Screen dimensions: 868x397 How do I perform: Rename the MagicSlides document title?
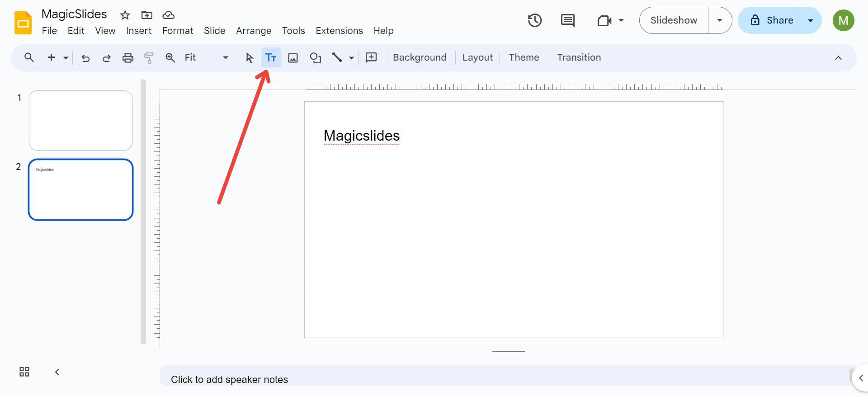(x=74, y=14)
